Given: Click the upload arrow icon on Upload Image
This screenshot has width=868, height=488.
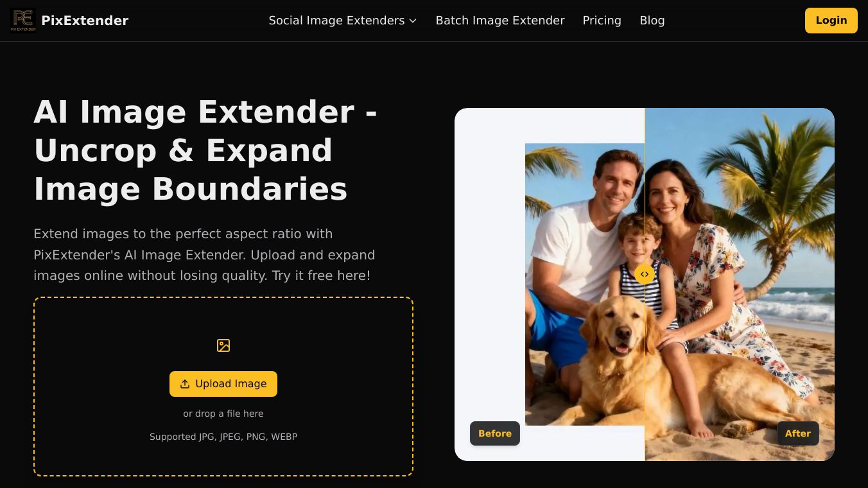Looking at the screenshot, I should click(185, 384).
